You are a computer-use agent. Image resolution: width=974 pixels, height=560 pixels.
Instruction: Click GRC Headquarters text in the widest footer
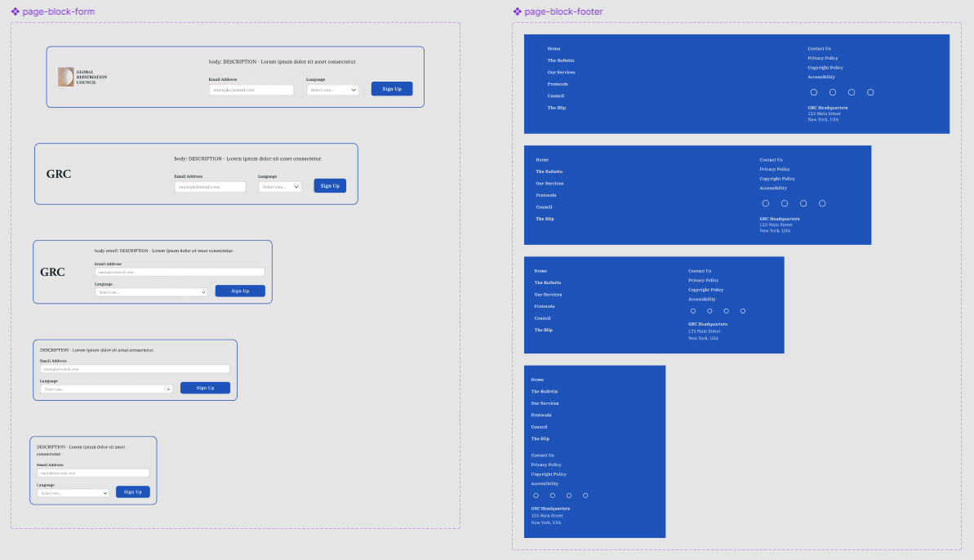(x=827, y=108)
